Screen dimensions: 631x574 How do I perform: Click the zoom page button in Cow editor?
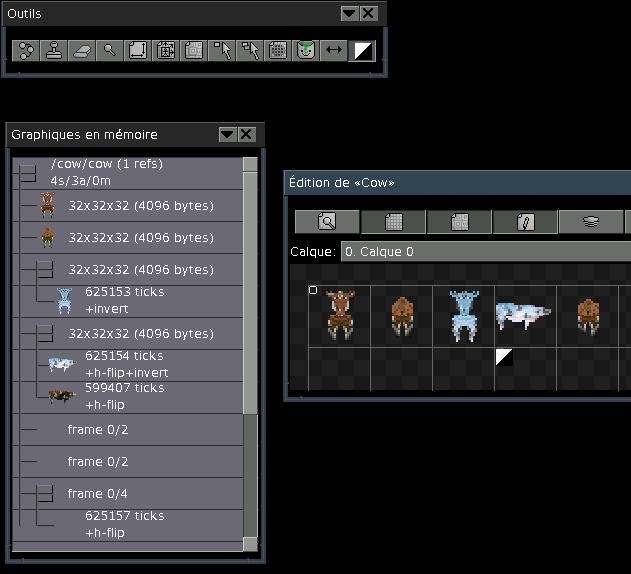pyautogui.click(x=327, y=221)
